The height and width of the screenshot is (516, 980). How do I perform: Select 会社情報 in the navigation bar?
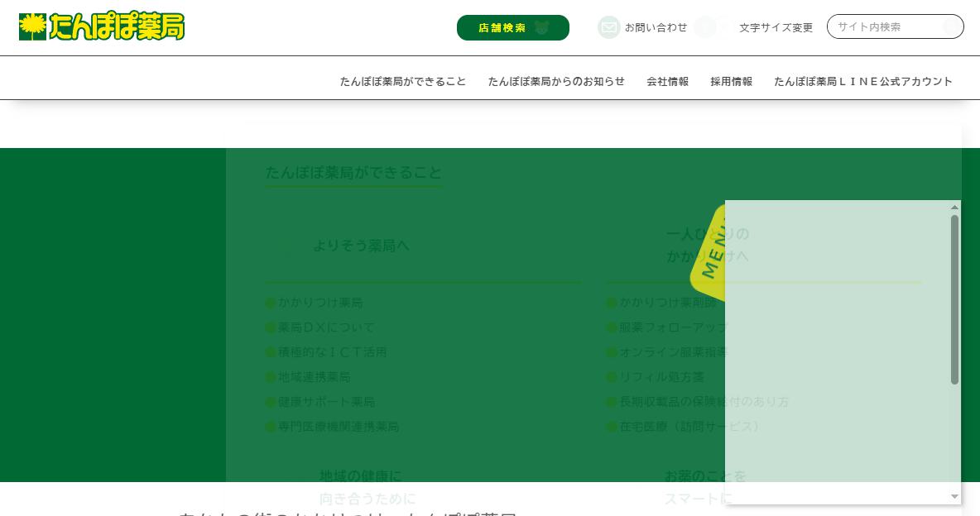pos(667,81)
